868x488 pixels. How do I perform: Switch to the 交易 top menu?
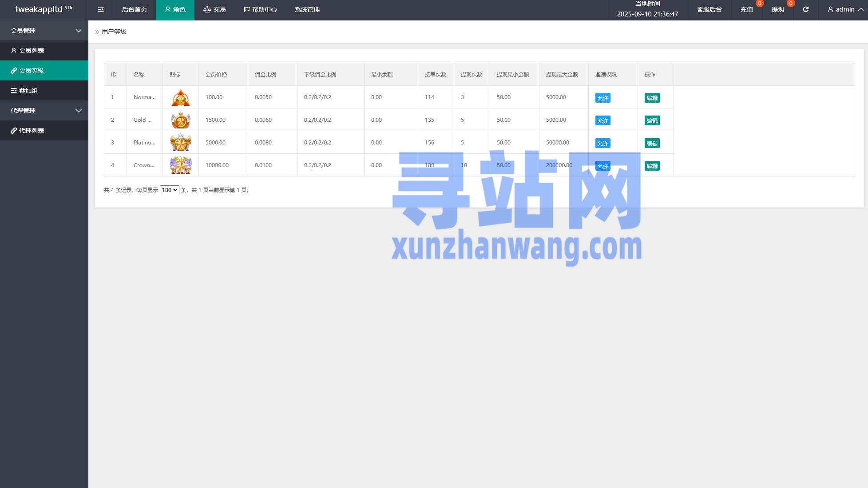point(214,9)
